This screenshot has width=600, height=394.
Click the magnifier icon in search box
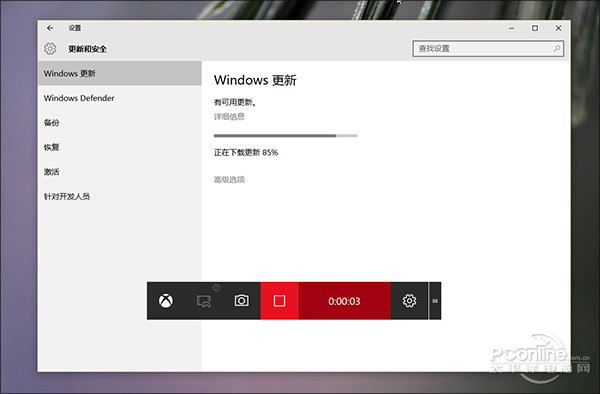[557, 49]
